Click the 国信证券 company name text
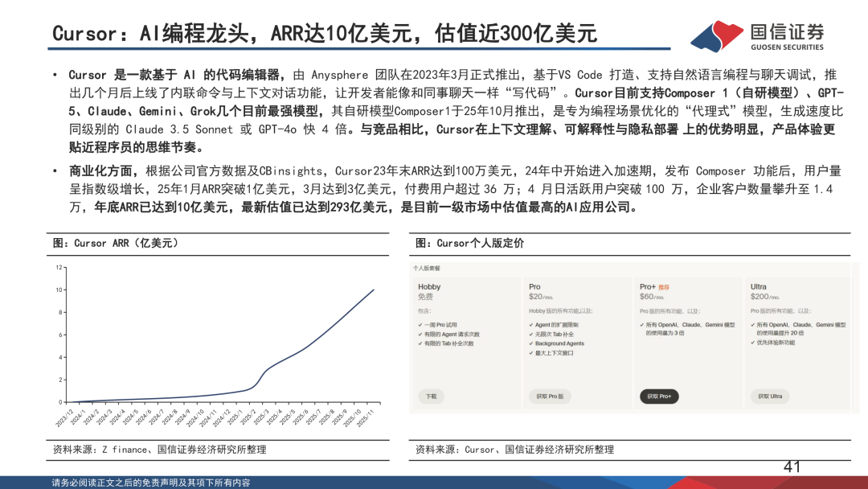 point(787,31)
